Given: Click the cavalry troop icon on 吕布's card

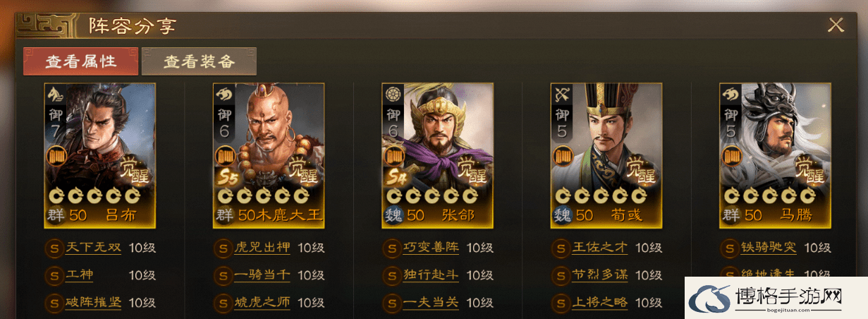Looking at the screenshot, I should click(x=55, y=93).
